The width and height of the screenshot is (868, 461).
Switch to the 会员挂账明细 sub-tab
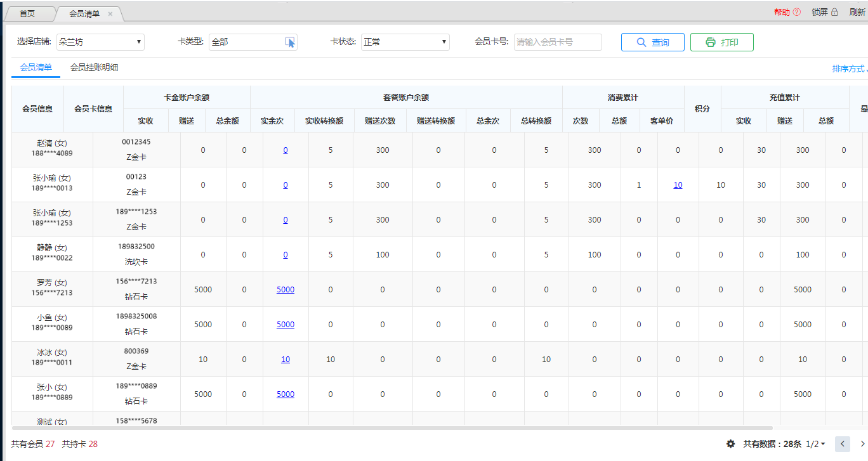click(x=94, y=67)
